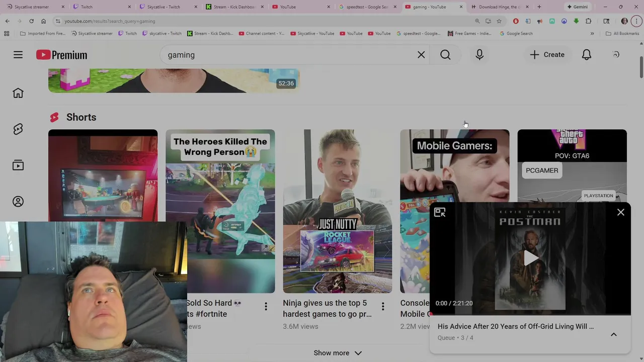Expand the miniplayer back to full watch page
Viewport: 644px width, 362px height.
(x=440, y=213)
